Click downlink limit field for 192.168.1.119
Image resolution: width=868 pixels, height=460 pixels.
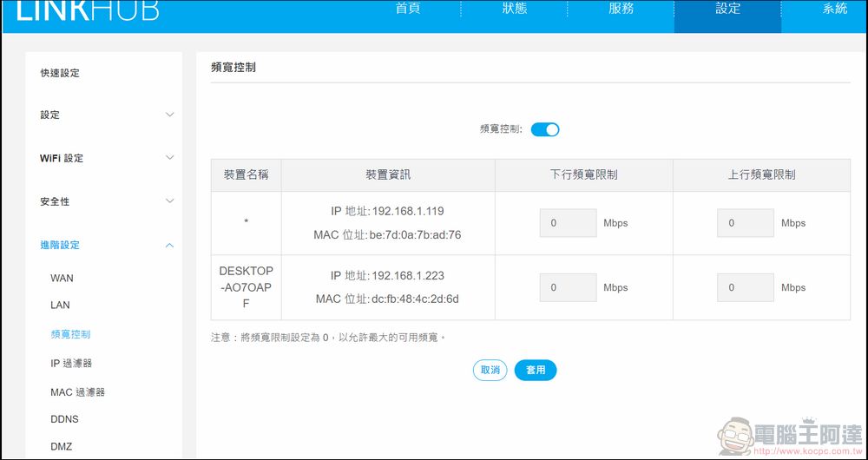pyautogui.click(x=568, y=223)
